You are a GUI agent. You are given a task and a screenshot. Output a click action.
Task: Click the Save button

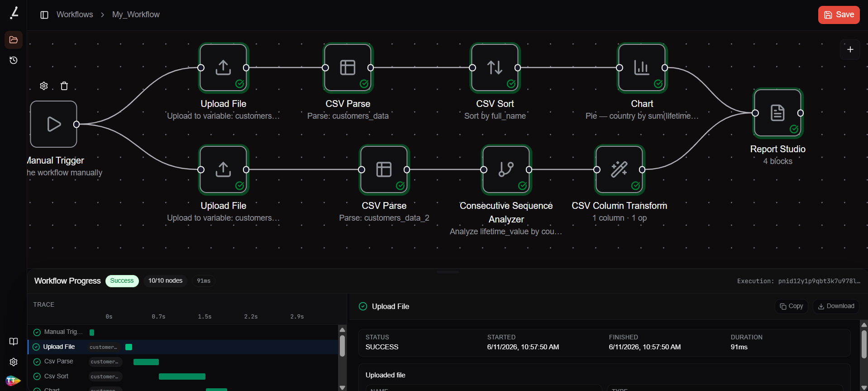(839, 15)
